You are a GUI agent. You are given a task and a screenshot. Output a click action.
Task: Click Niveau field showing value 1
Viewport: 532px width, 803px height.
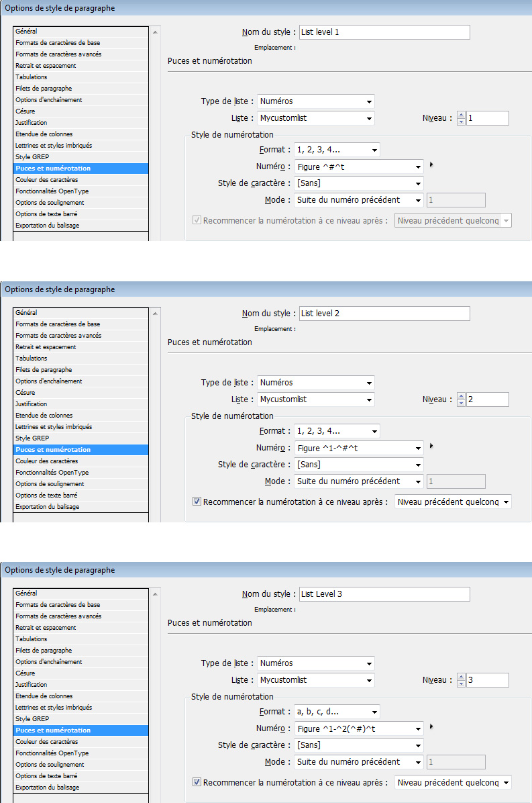(x=488, y=118)
